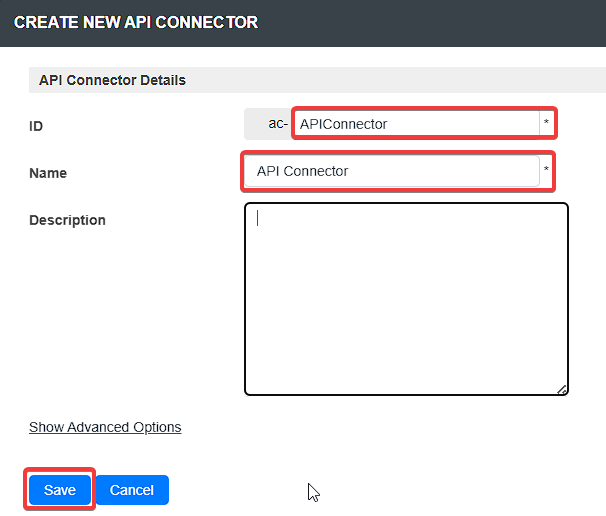
Task: Click the required asterisk beside ID field
Action: pos(546,124)
